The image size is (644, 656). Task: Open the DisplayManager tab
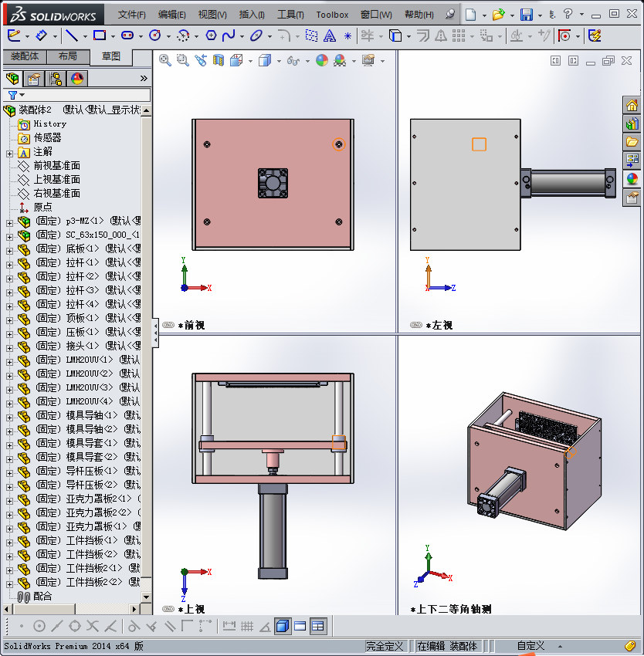pos(77,78)
